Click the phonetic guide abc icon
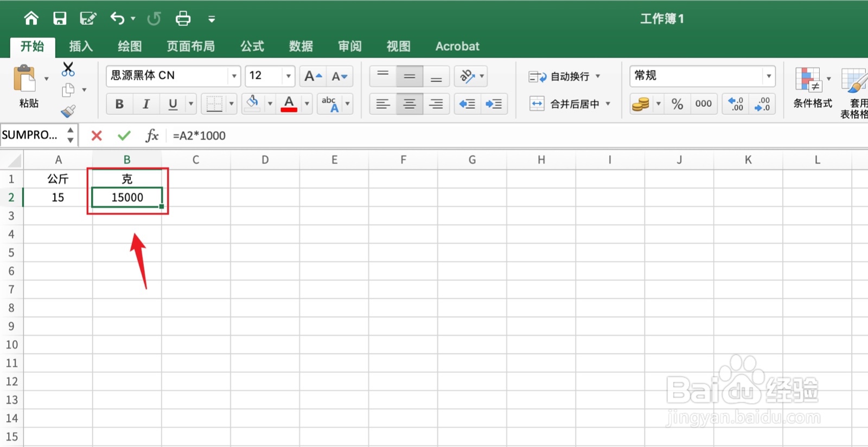Screen dimensions: 868x447 click(x=330, y=104)
